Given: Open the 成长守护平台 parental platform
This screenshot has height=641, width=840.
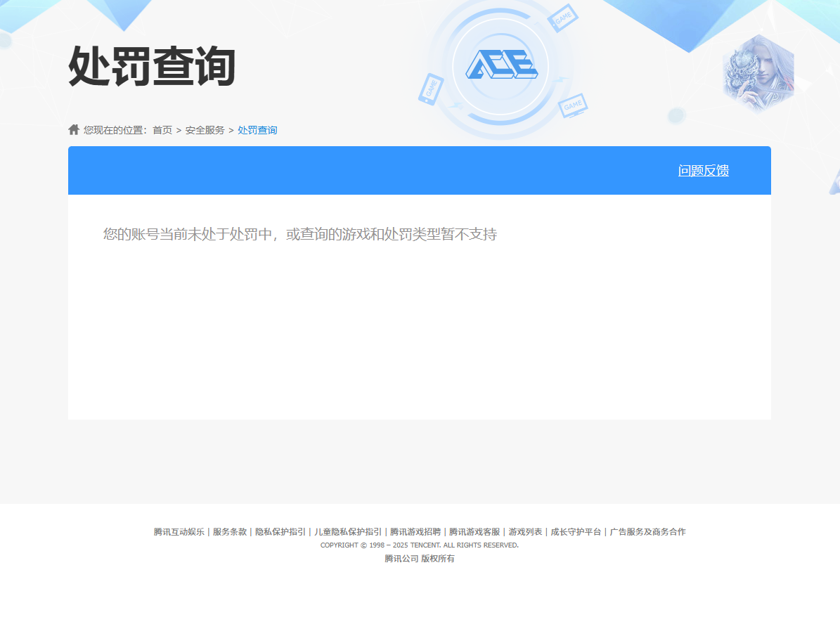Looking at the screenshot, I should 574,532.
